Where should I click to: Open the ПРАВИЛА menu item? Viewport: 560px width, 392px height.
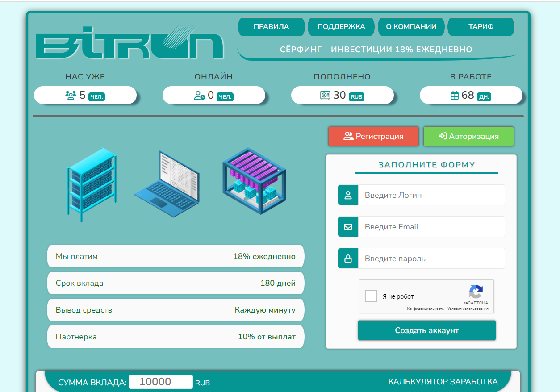coord(271,27)
